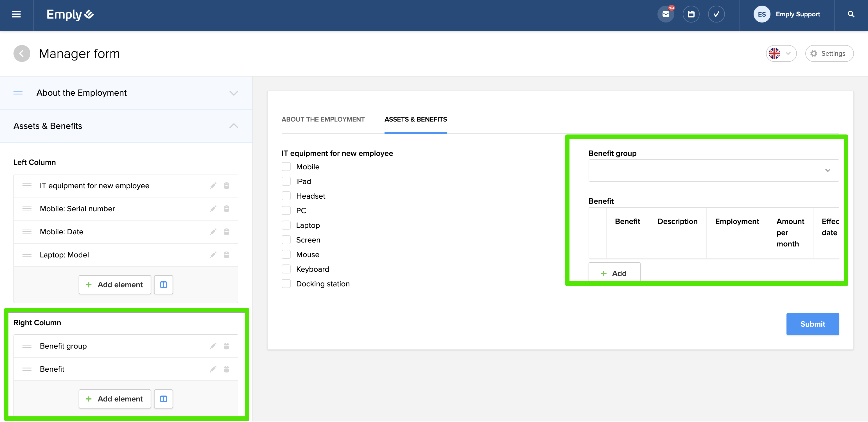The height and width of the screenshot is (422, 868).
Task: Open the language flag selector
Action: [x=781, y=54]
